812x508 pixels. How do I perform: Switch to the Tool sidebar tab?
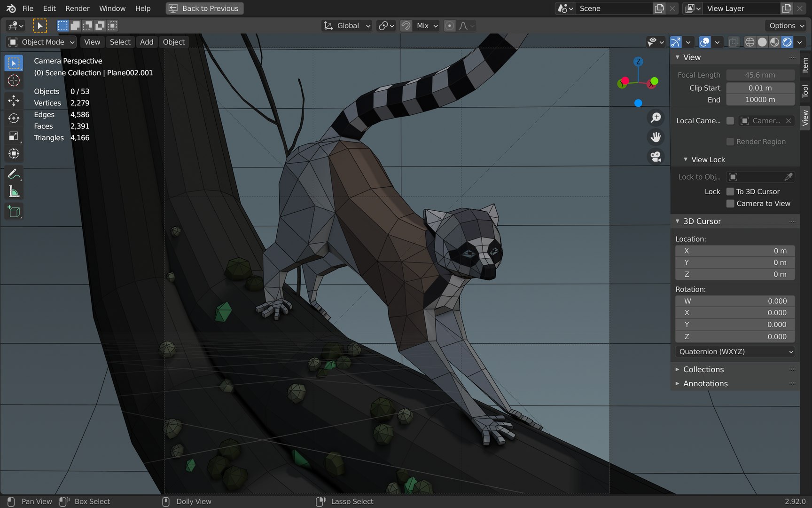click(x=805, y=91)
